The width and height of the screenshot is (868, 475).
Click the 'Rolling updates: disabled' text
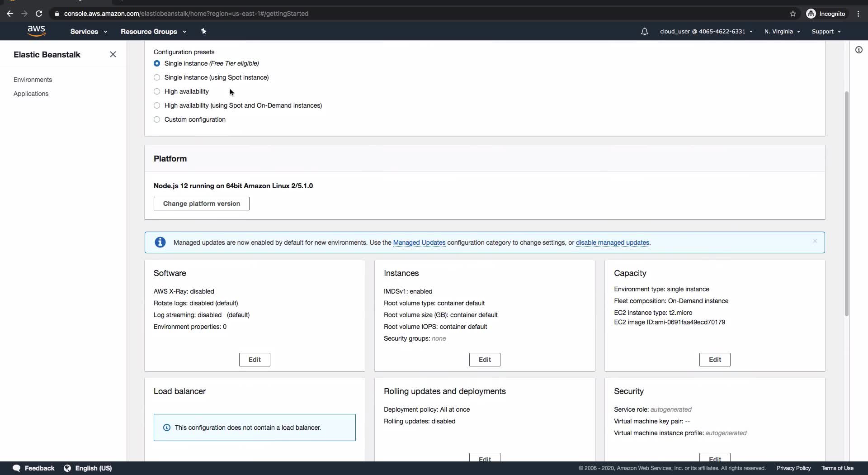point(420,421)
